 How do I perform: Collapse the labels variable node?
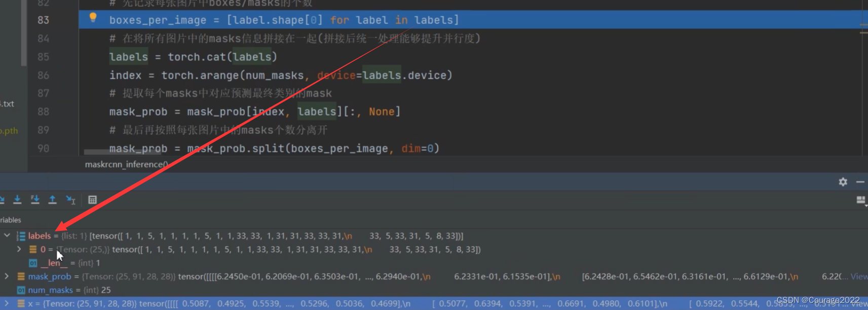pyautogui.click(x=7, y=235)
